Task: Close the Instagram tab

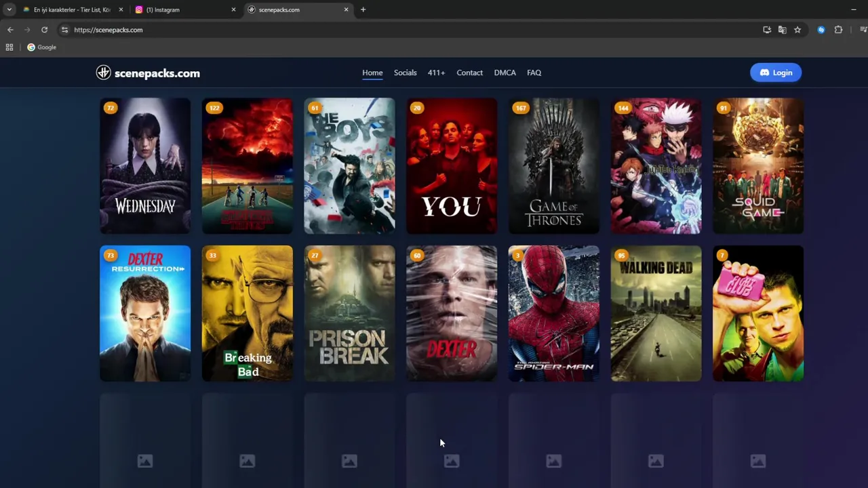Action: pyautogui.click(x=233, y=9)
